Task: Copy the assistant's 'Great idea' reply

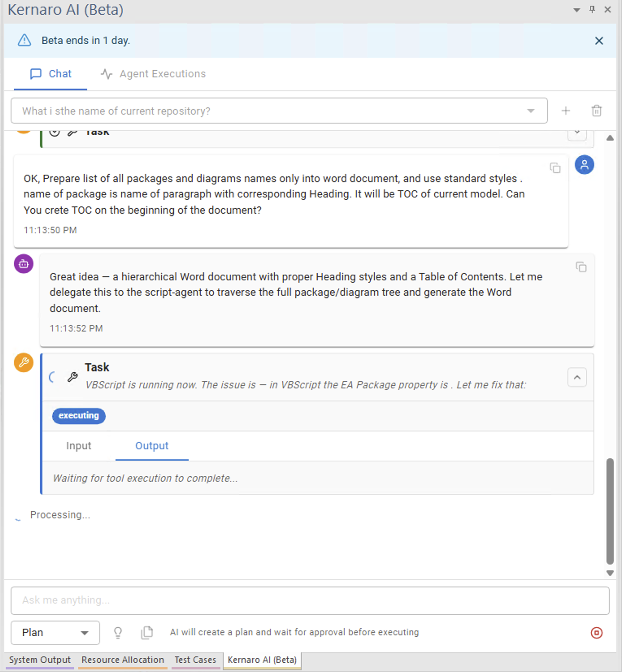Action: (x=581, y=267)
